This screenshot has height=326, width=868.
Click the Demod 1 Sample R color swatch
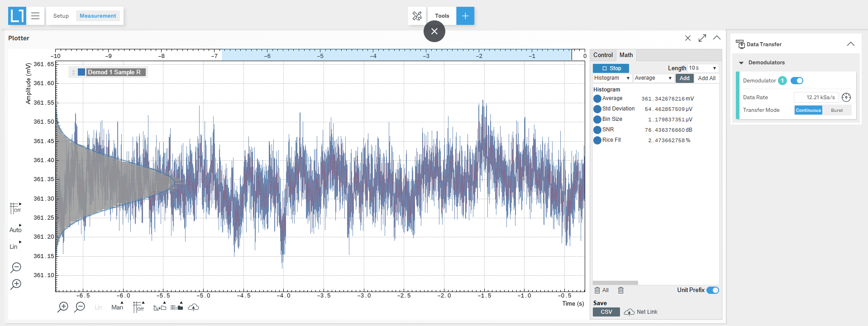pos(81,72)
